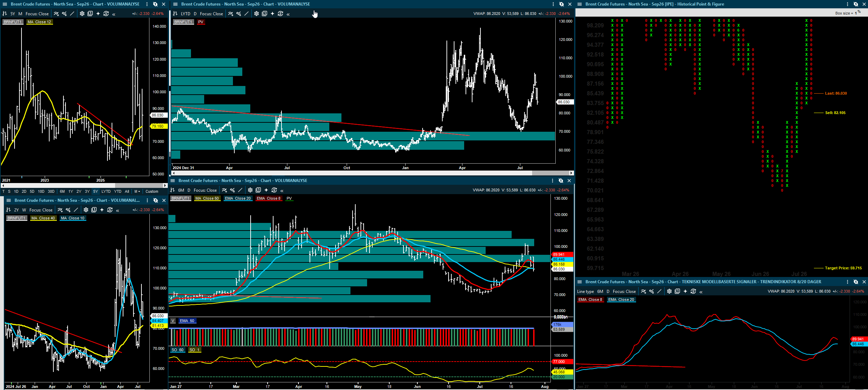This screenshot has width=868, height=390.
Task: Add a study in the 6M daily volume chart
Action: [x=224, y=190]
